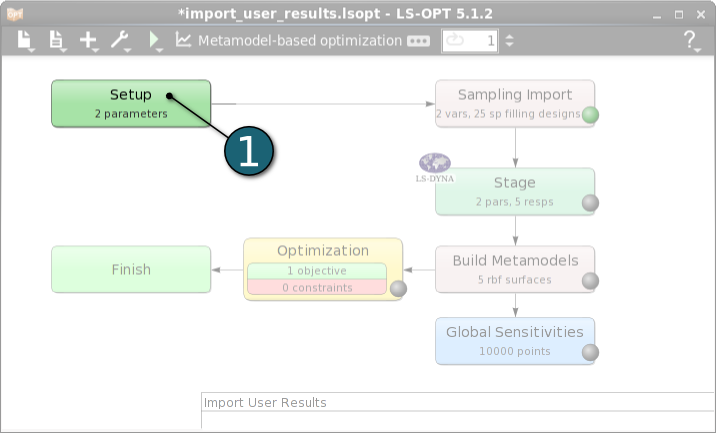Click Sampling Import green status indicator

(x=590, y=115)
